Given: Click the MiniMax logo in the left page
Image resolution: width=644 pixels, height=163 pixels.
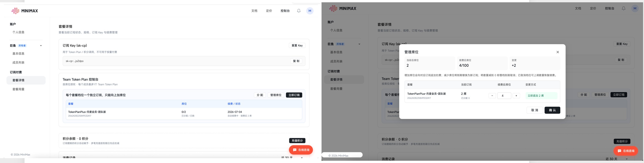Looking at the screenshot, I should tap(25, 11).
